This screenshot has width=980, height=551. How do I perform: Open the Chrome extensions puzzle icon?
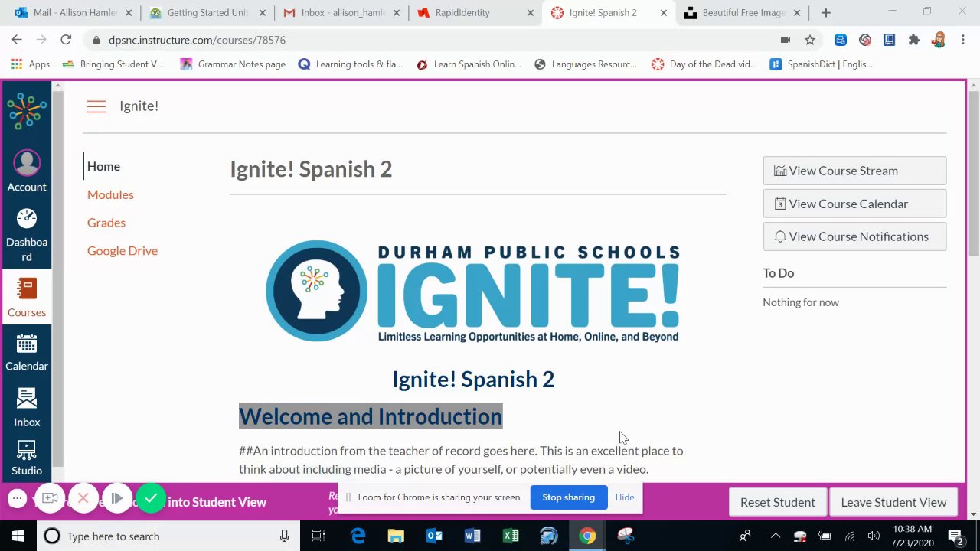(x=913, y=40)
